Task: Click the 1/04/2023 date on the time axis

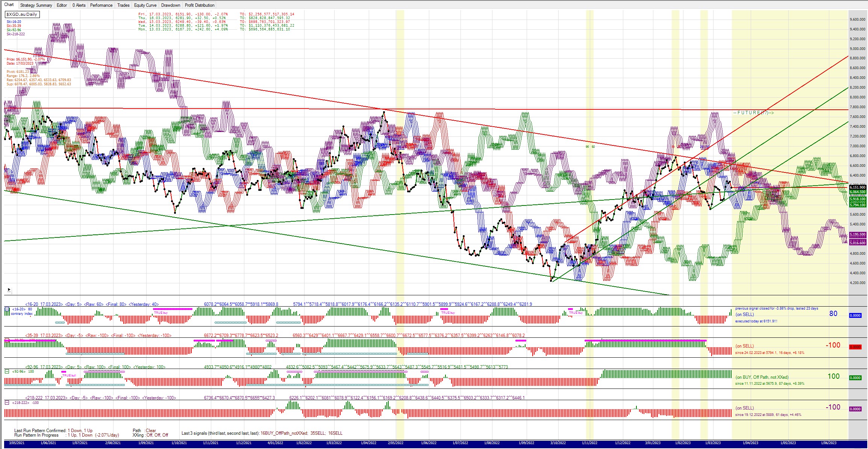Action: coord(750,443)
